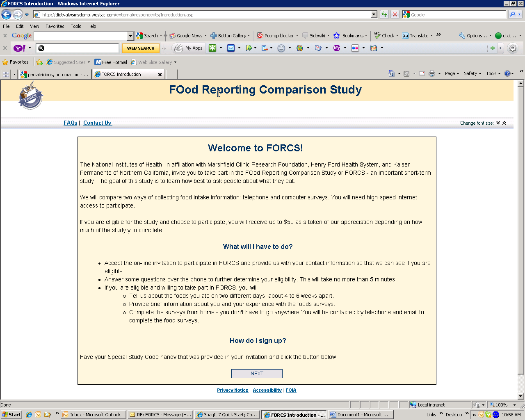Open the Favorites star button in the favorites bar
Image resolution: width=525 pixels, height=420 pixels.
coord(16,62)
